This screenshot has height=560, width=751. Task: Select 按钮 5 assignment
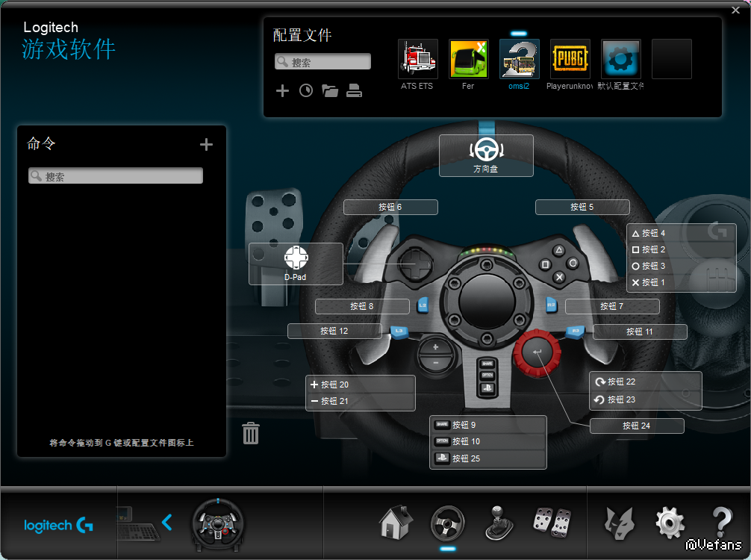click(582, 207)
